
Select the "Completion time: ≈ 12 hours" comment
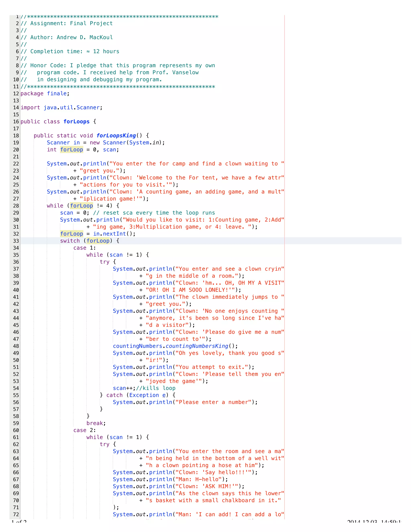pos(75,51)
